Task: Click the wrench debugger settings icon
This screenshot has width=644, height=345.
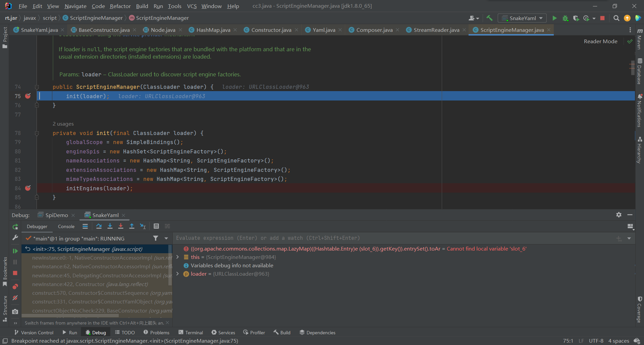Action: (x=15, y=237)
